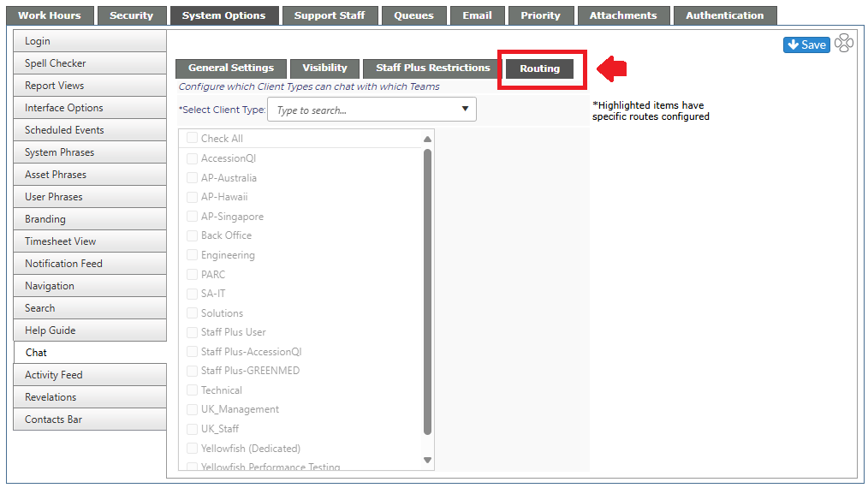
Task: Tick the Check All checkbox
Action: [x=192, y=138]
